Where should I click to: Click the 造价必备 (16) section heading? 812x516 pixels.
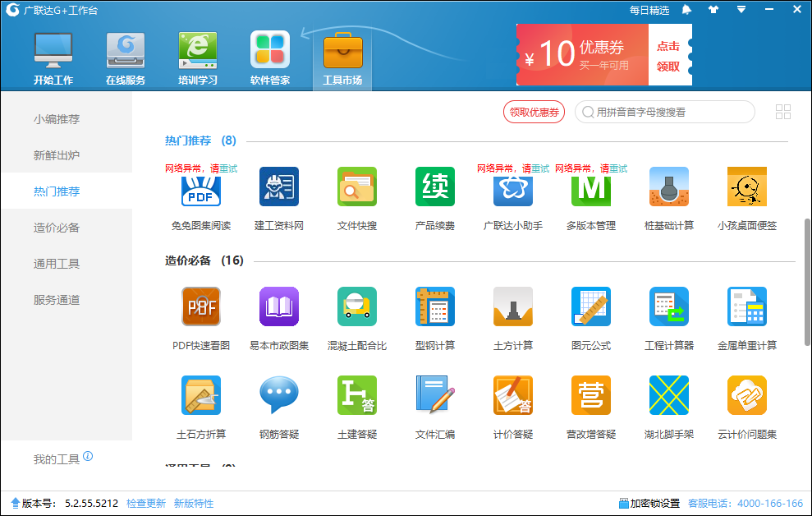[204, 260]
